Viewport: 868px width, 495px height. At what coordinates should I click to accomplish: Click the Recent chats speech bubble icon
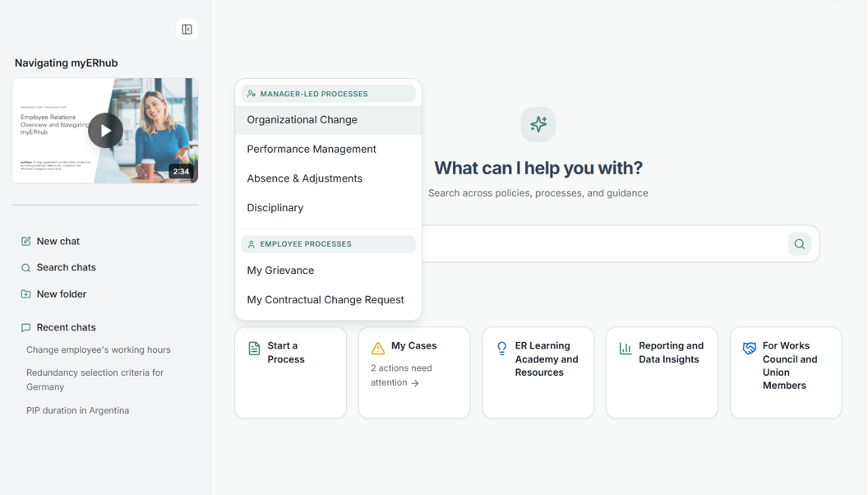(x=26, y=328)
